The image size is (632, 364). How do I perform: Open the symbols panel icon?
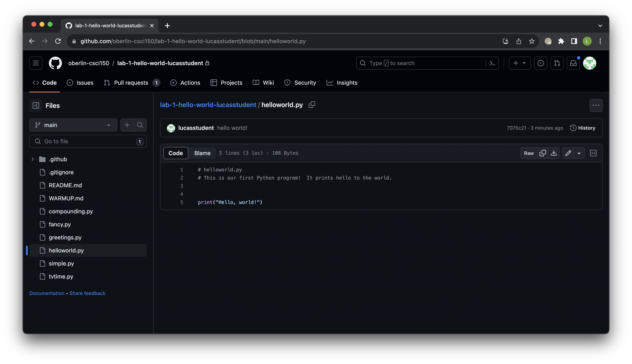[593, 153]
